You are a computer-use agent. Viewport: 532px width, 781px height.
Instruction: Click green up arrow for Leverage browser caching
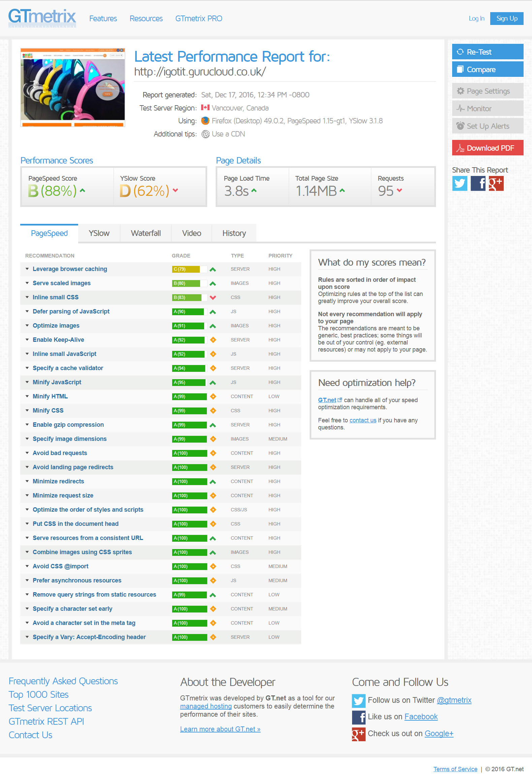coord(213,269)
